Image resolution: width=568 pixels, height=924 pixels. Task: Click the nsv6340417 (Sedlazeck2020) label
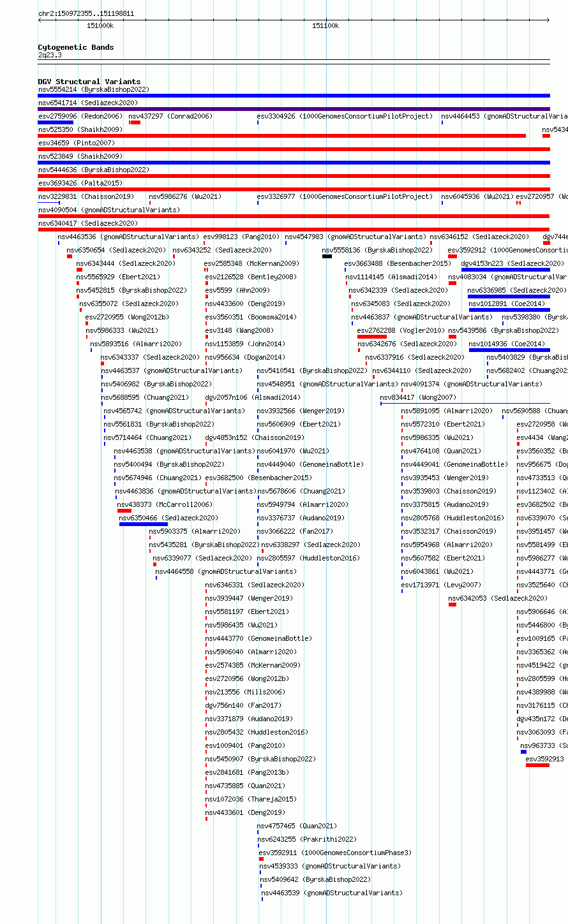[88, 224]
